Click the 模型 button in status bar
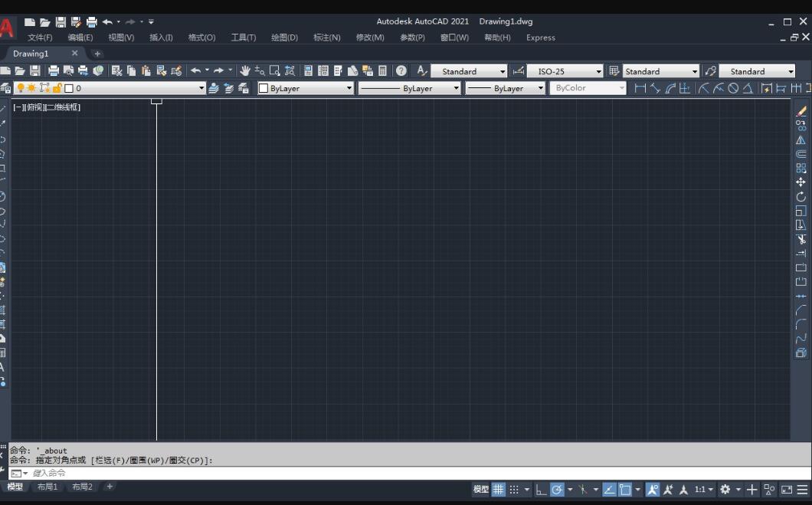 (x=480, y=489)
